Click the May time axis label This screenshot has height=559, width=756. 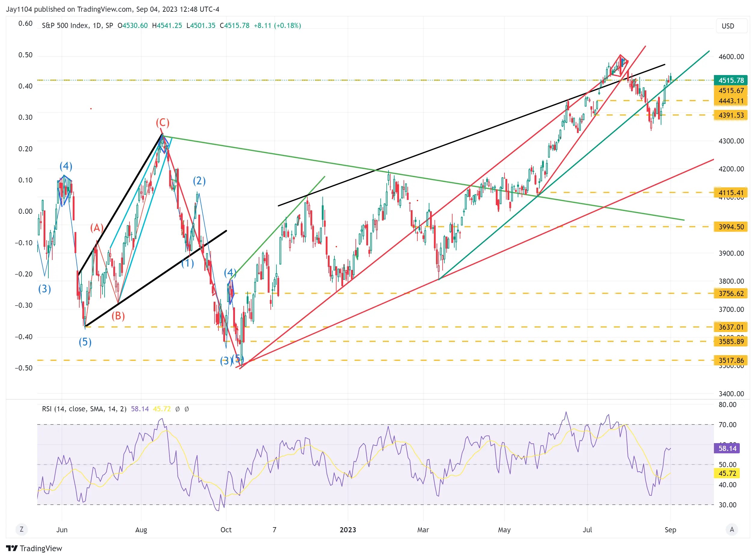tap(504, 530)
